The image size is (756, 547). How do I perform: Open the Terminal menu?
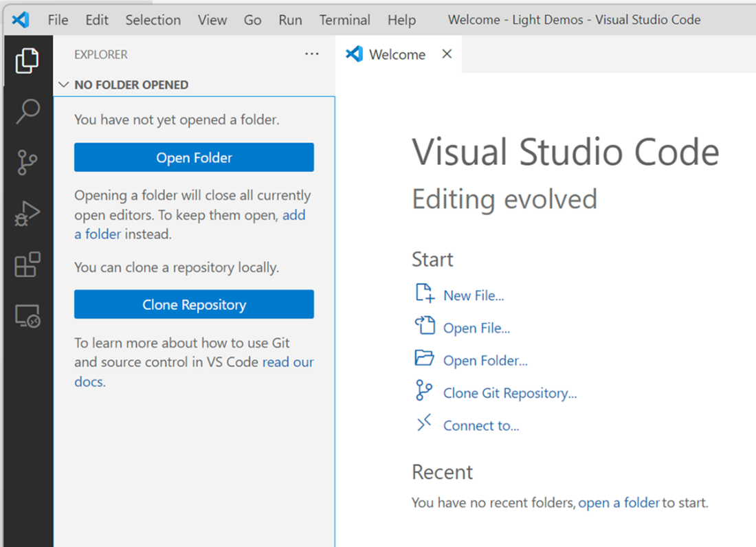coord(345,20)
